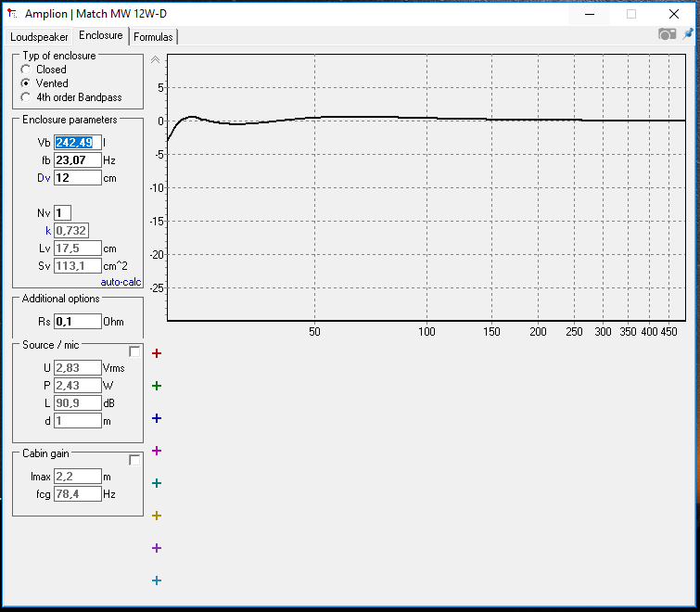The image size is (700, 612).
Task: Click the Sv vent area field
Action: pos(78,266)
